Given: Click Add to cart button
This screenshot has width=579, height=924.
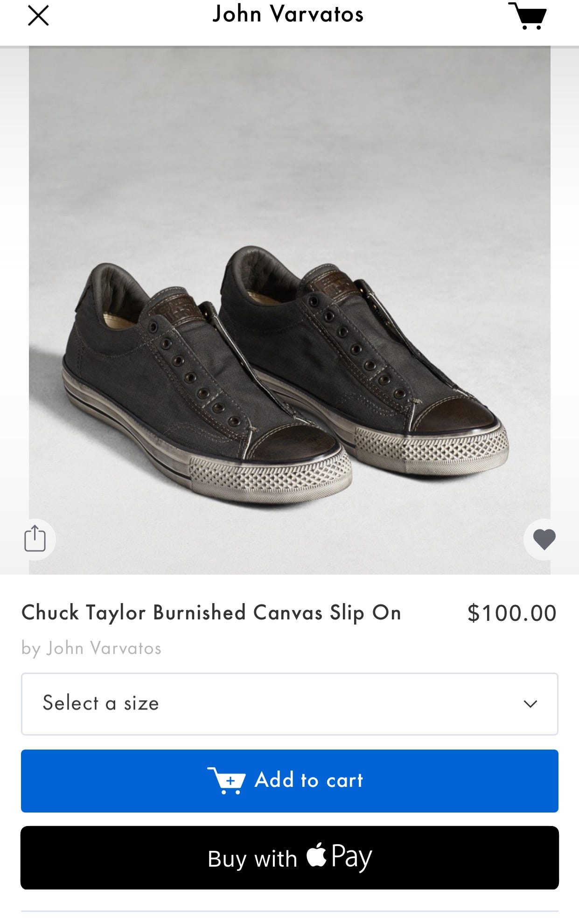Looking at the screenshot, I should point(289,781).
